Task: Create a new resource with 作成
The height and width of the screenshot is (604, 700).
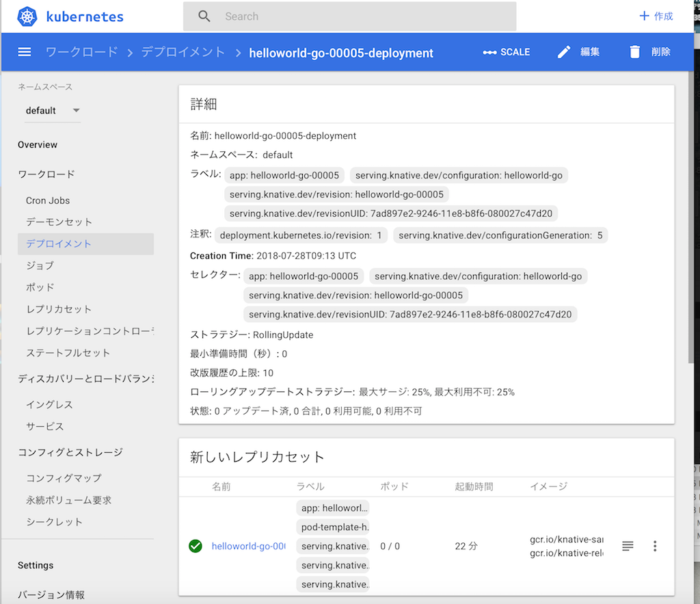Action: pos(656,16)
